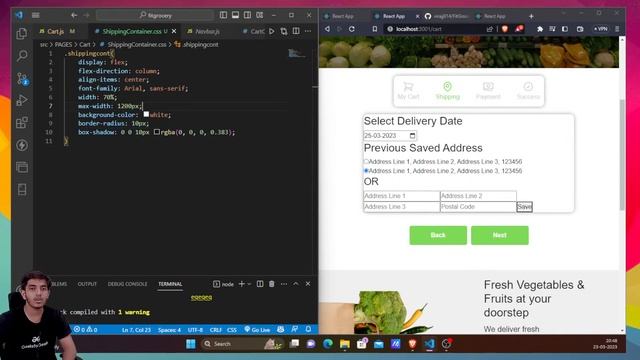Open the hamburger menu in VS Code
The height and width of the screenshot is (360, 640).
coord(36,15)
